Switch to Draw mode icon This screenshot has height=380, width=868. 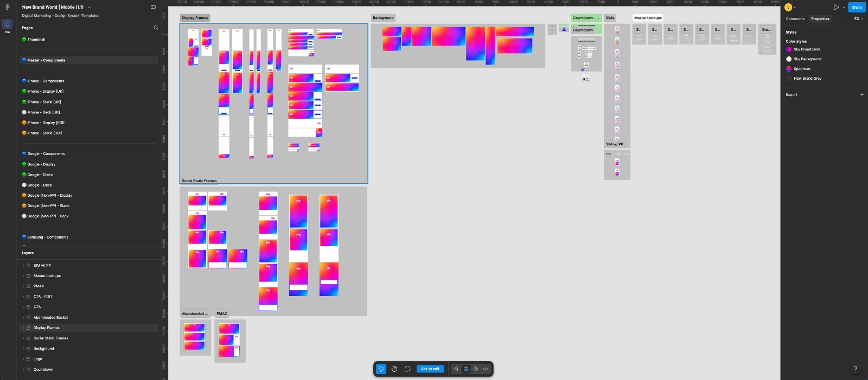456,369
